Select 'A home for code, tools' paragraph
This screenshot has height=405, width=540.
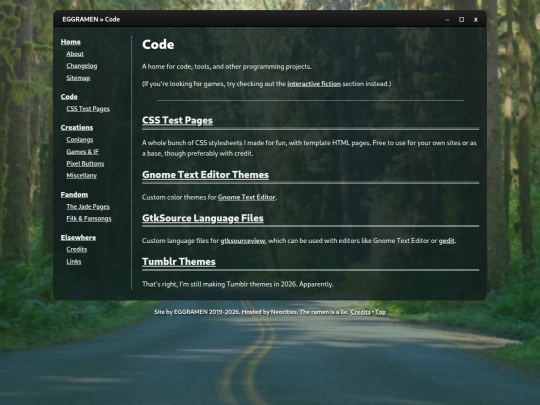227,66
